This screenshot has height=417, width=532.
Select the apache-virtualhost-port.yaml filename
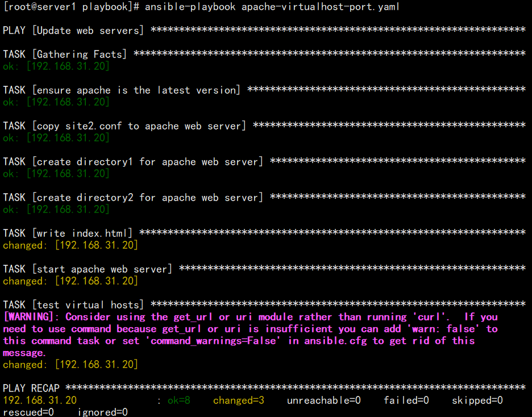321,7
